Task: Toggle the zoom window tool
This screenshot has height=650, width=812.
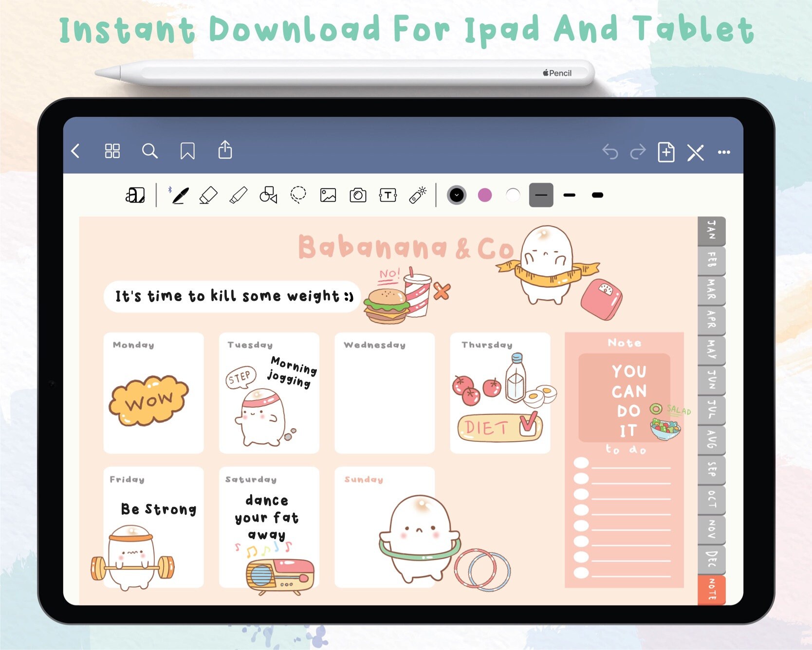Action: click(135, 196)
